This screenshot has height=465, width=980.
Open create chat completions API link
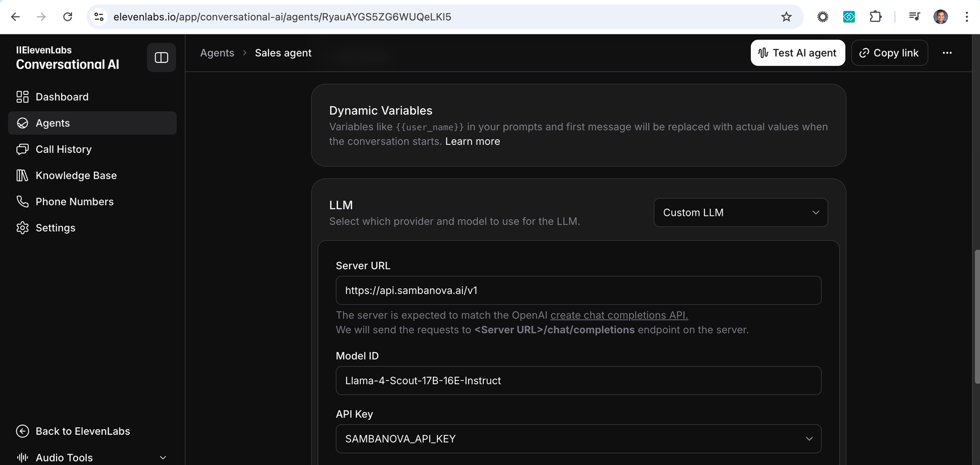(619, 315)
